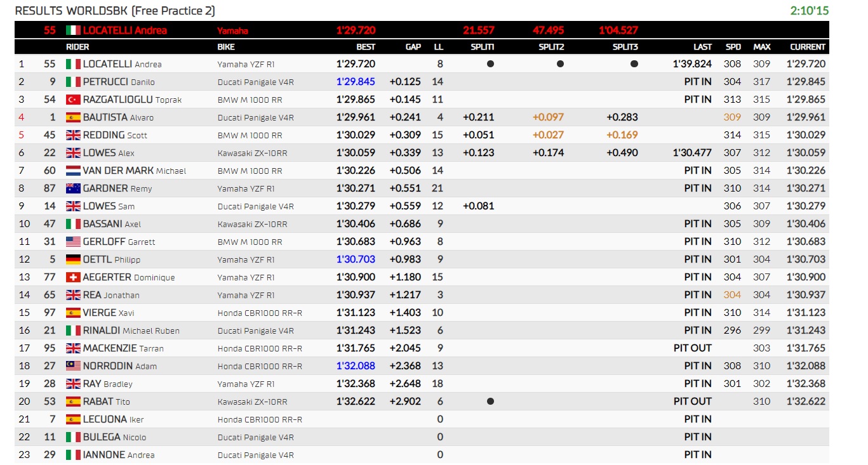Viewport: 868px width, 465px height.
Task: Click the Spanish flag beside RABAT Tito
Action: pyautogui.click(x=73, y=402)
